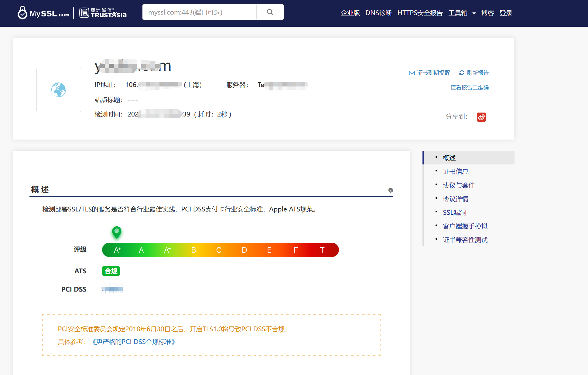Screen dimensions: 588x375
Task: Click the search magnifier button
Action: (x=270, y=12)
